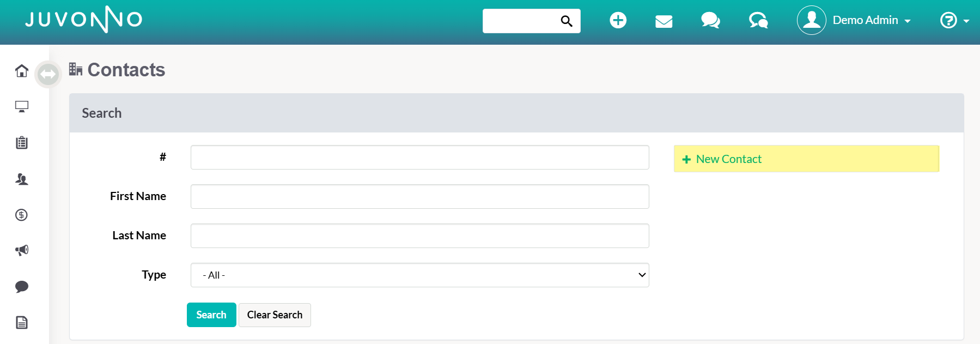Open the megaphone marketing icon in sidebar
This screenshot has height=344, width=980.
(x=22, y=250)
